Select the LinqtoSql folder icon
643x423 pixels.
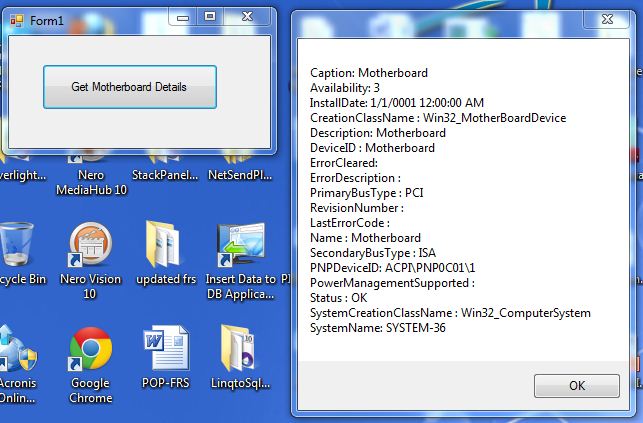[240, 357]
